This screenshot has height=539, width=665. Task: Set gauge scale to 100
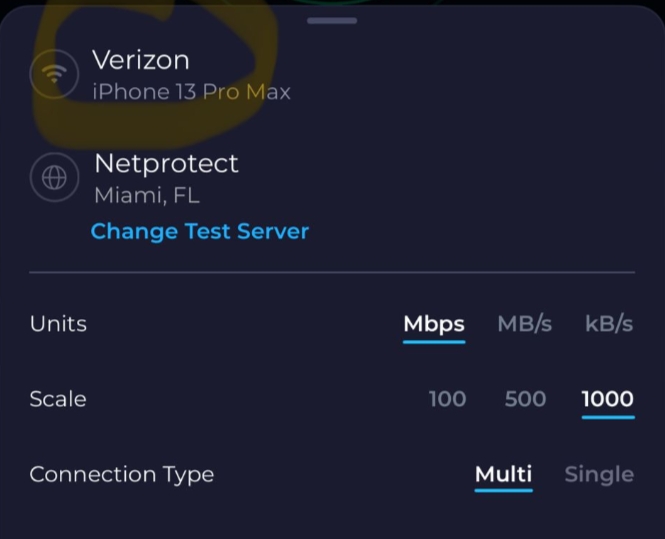[447, 399]
